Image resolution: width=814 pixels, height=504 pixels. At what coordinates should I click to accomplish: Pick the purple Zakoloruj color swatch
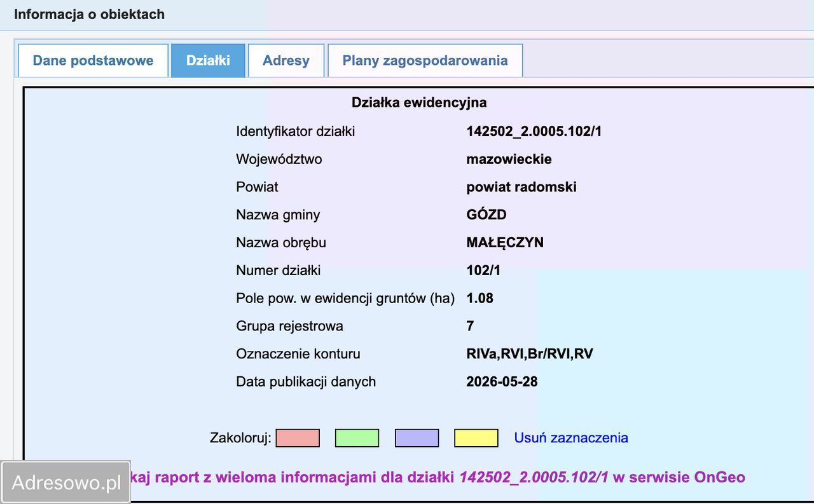(417, 438)
